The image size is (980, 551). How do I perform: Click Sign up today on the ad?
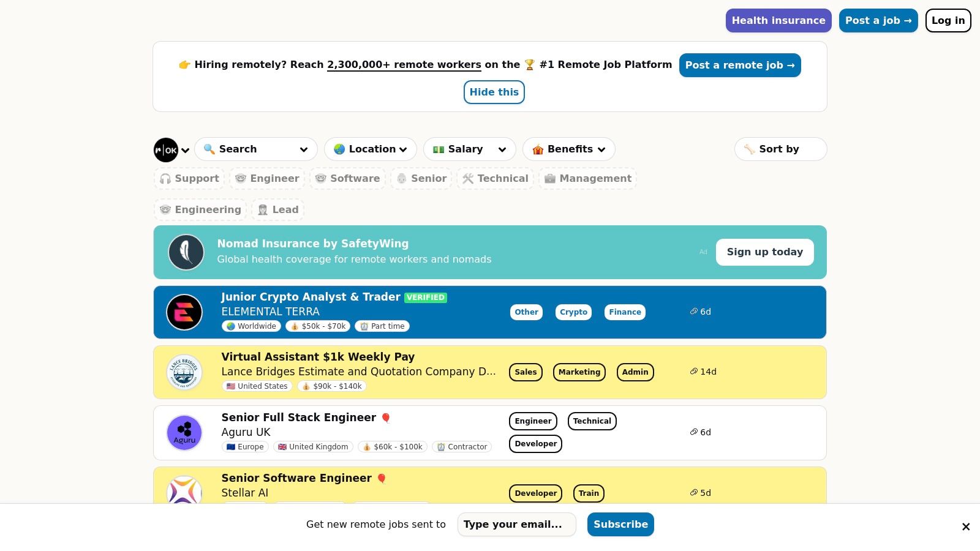click(765, 252)
